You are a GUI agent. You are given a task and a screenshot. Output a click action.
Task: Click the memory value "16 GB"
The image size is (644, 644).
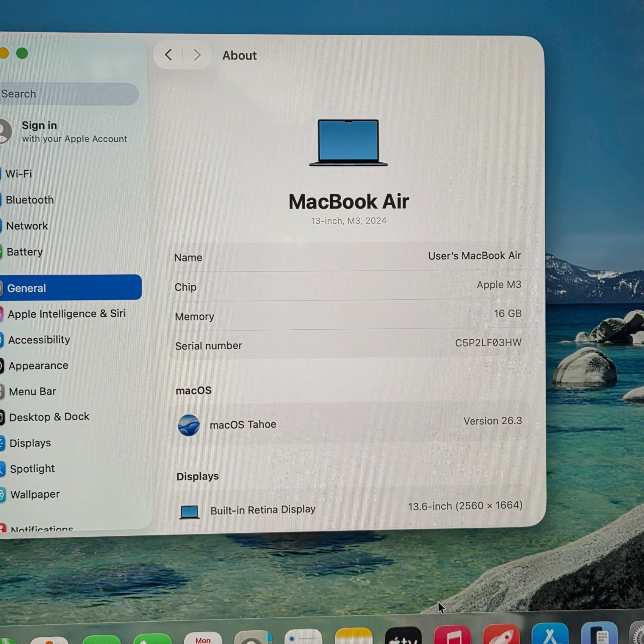pos(507,314)
